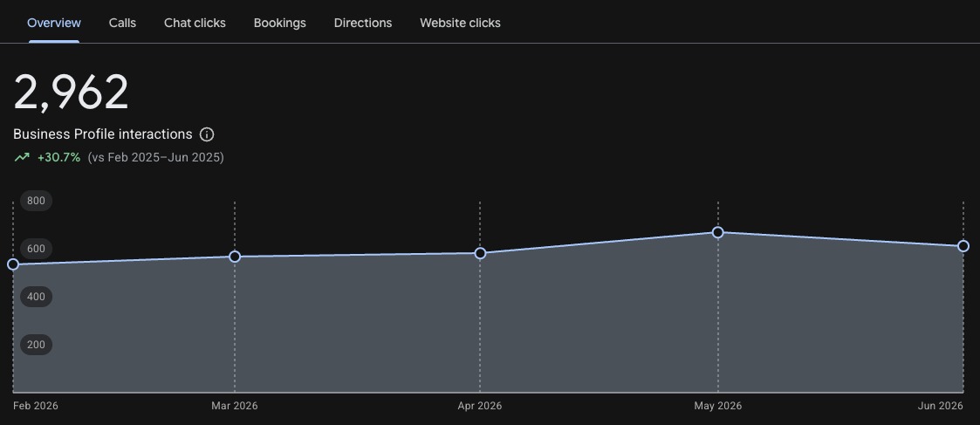Select the Mar 2026 data point

[x=235, y=257]
